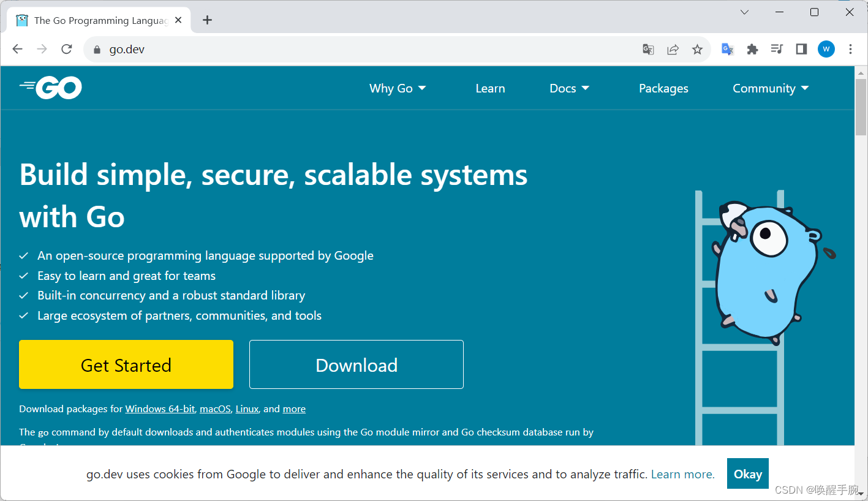The width and height of the screenshot is (868, 501).
Task: Click 'An open-source programming language supported by Google'
Action: pyautogui.click(x=205, y=255)
